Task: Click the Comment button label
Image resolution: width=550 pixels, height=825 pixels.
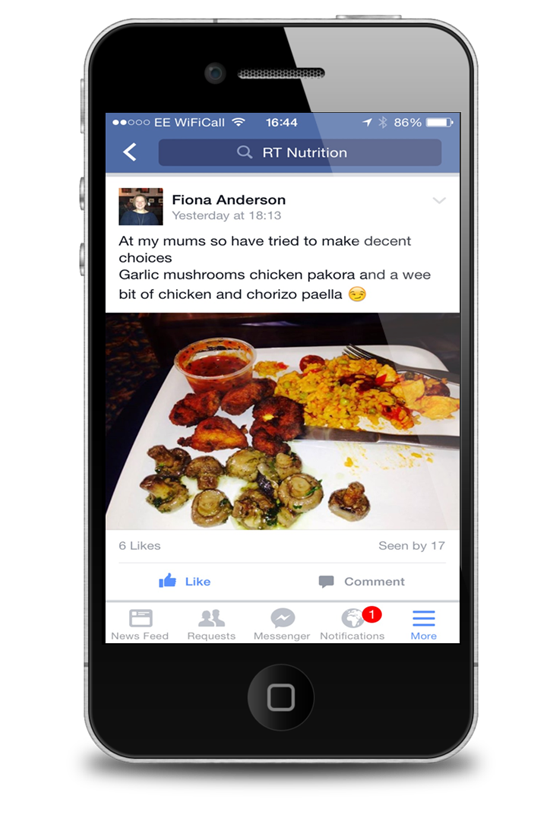Action: [x=375, y=581]
